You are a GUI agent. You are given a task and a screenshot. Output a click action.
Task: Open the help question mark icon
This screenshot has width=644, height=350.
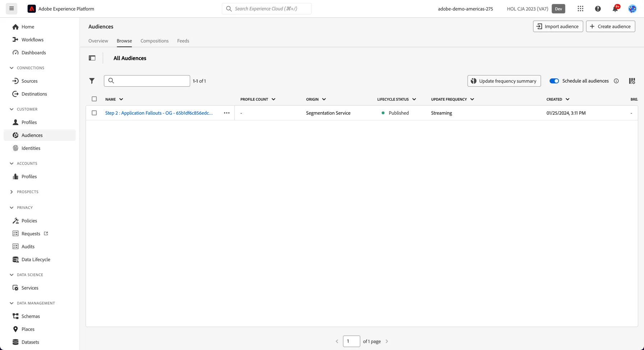point(598,9)
